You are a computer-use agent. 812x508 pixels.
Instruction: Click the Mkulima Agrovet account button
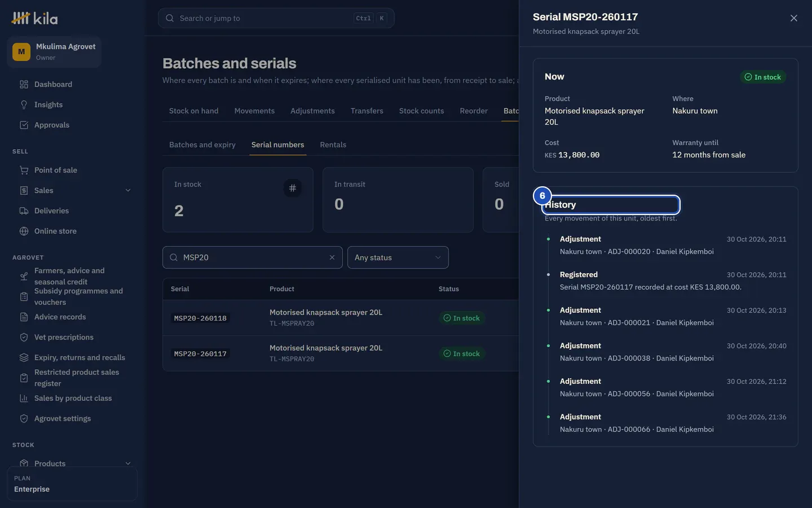pos(54,52)
